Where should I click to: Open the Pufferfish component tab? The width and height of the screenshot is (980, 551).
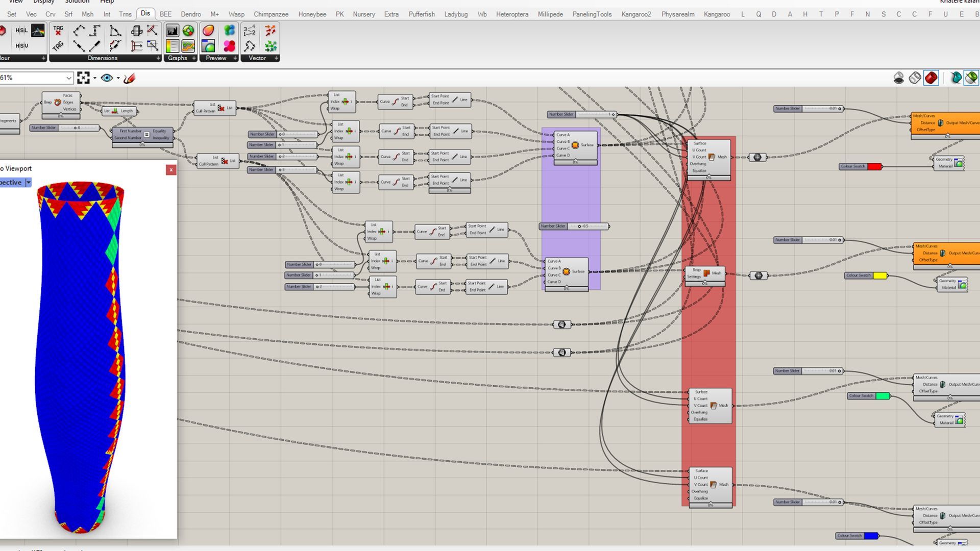[421, 14]
